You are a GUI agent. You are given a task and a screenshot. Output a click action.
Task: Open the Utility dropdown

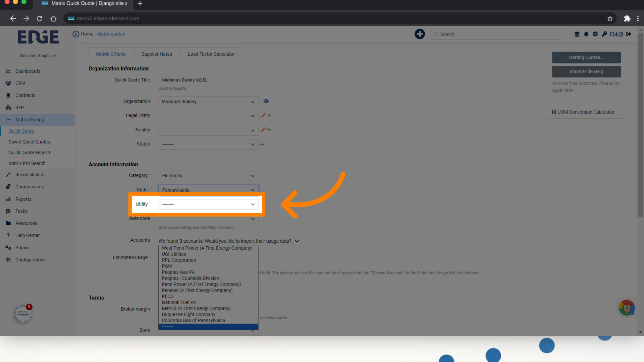(x=209, y=204)
